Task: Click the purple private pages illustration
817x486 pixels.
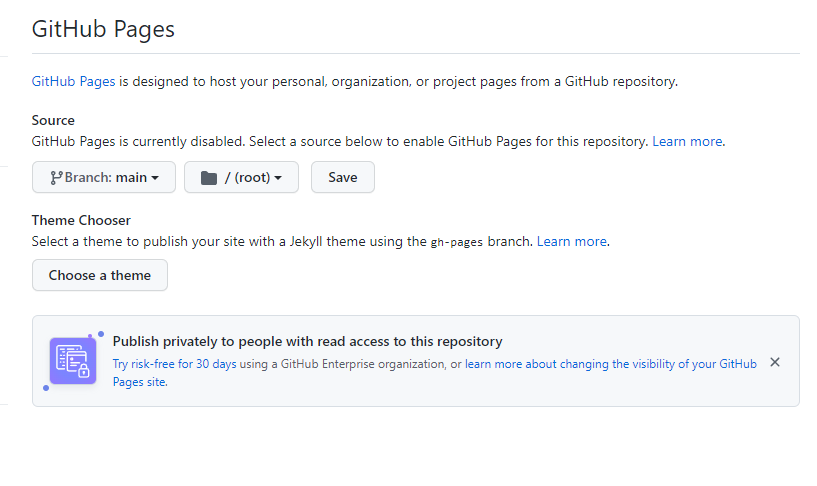Action: tap(73, 360)
